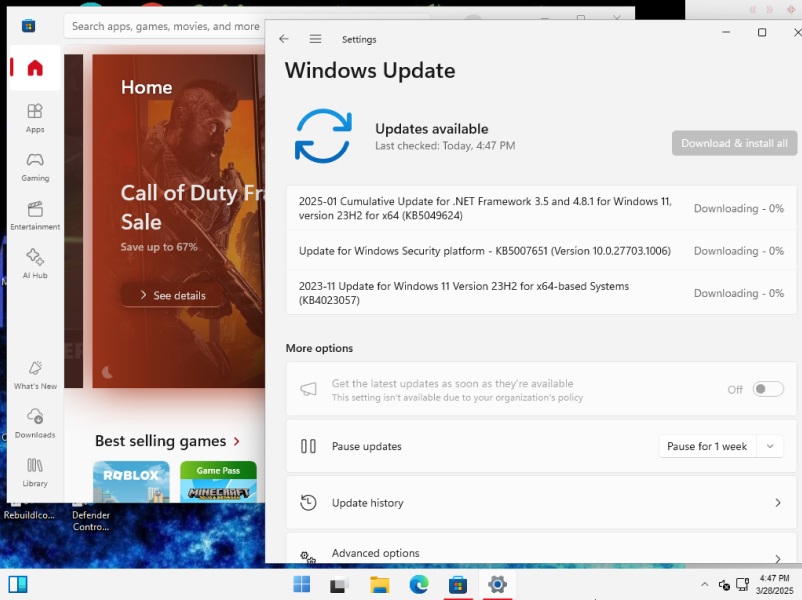Select the KB5049624 .NET Framework update row
802x600 pixels.
point(541,208)
